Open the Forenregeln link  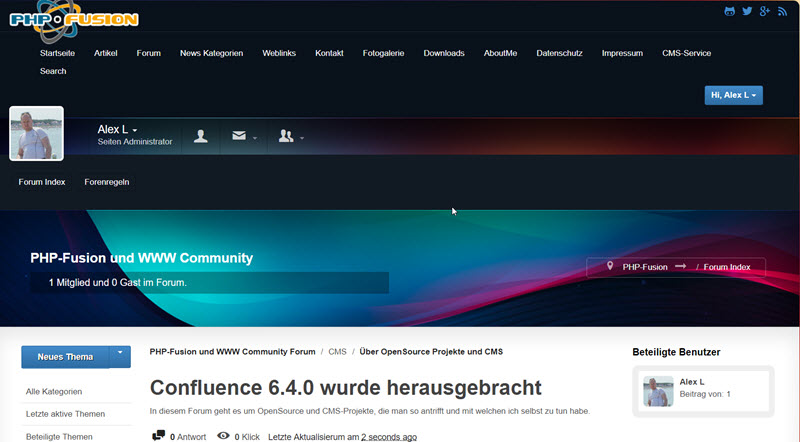pos(107,182)
